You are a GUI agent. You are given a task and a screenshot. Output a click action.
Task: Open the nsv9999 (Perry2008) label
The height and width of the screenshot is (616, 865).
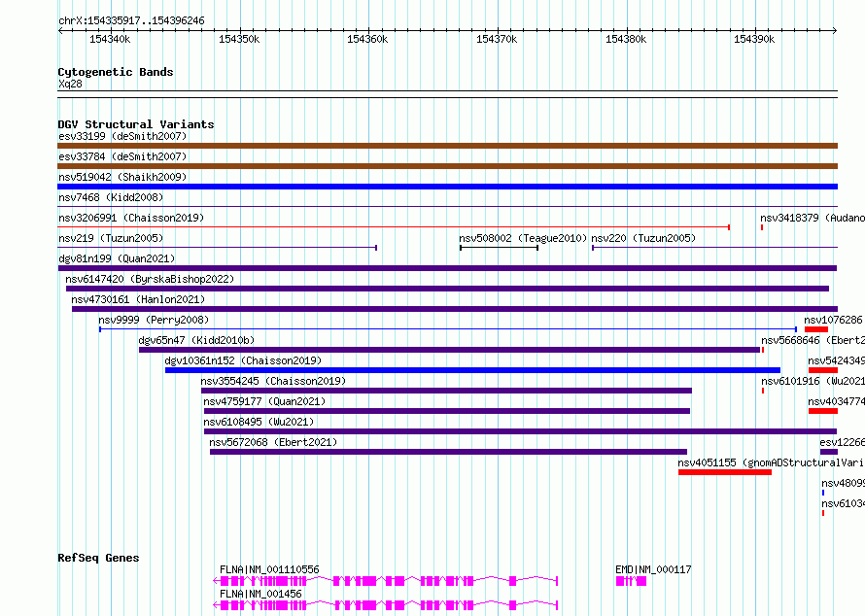(154, 320)
